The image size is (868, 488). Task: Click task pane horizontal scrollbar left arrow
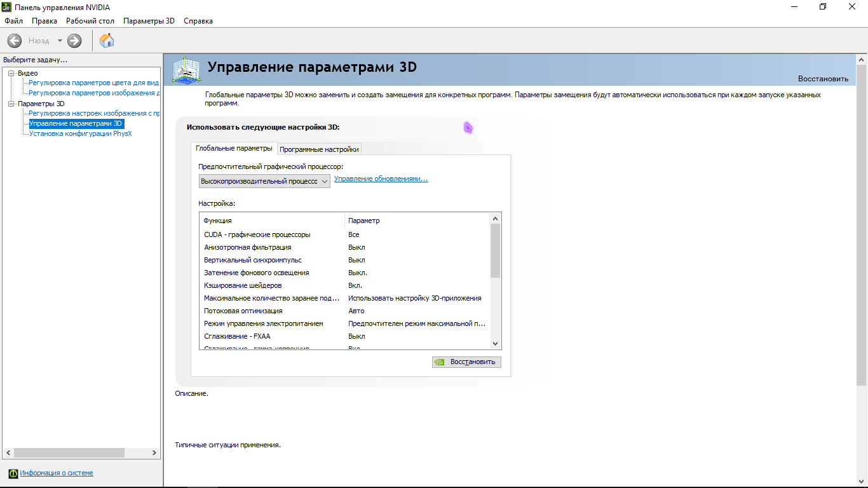[x=7, y=453]
